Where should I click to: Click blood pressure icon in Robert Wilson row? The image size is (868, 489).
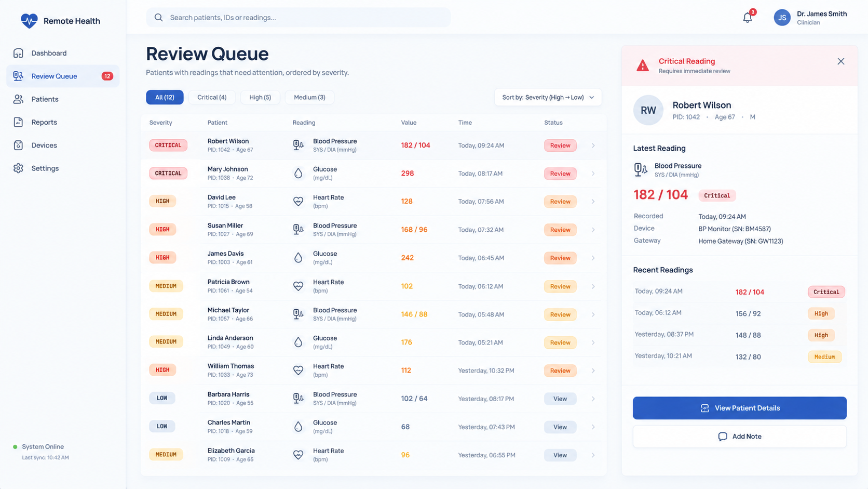pos(298,146)
